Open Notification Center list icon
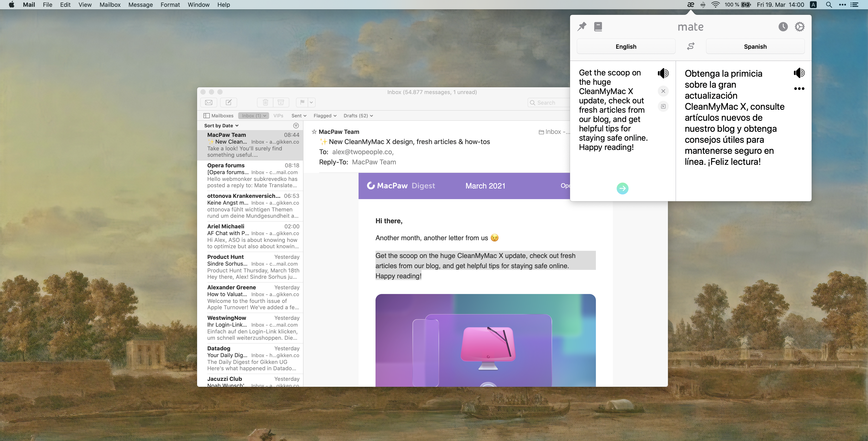868x441 pixels. click(x=854, y=5)
